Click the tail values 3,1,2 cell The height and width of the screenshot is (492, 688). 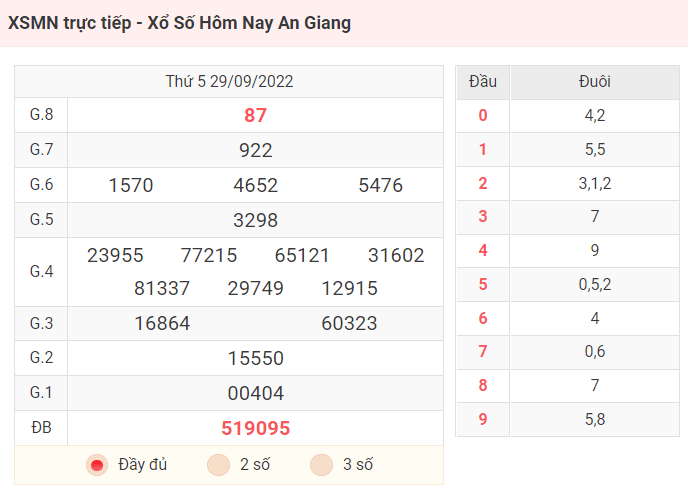pyautogui.click(x=594, y=183)
